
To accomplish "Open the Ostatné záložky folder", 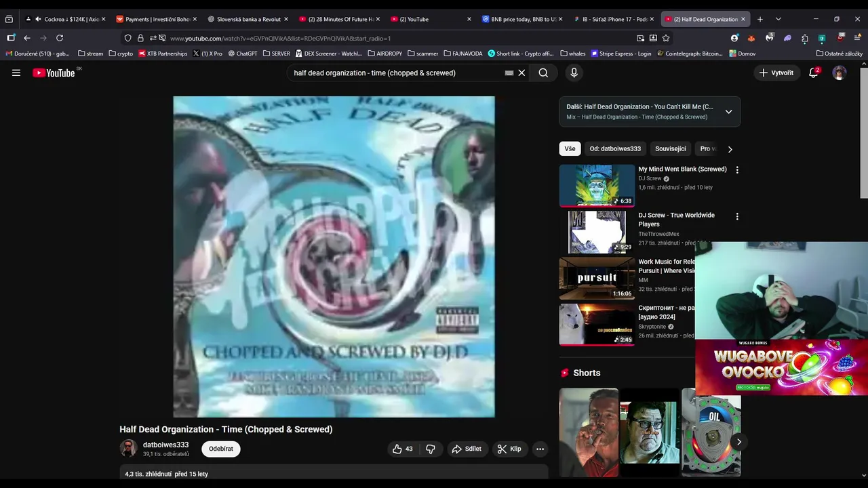I will pos(840,54).
